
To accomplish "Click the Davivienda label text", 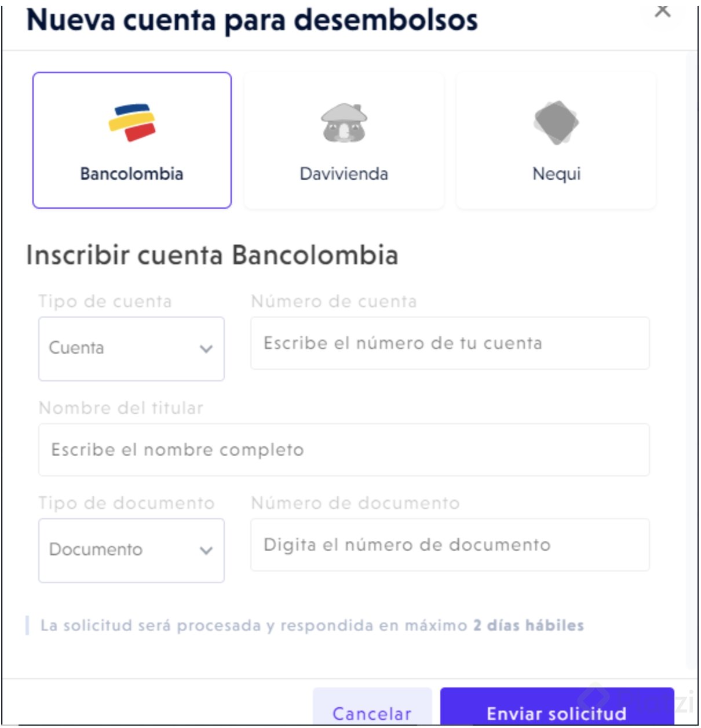I will pos(344,173).
